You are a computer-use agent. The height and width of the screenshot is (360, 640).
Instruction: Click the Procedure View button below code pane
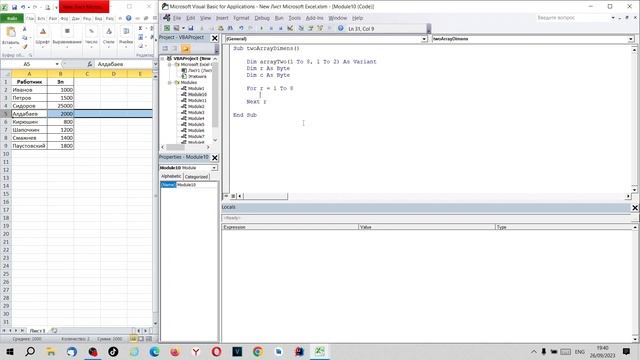pos(226,196)
